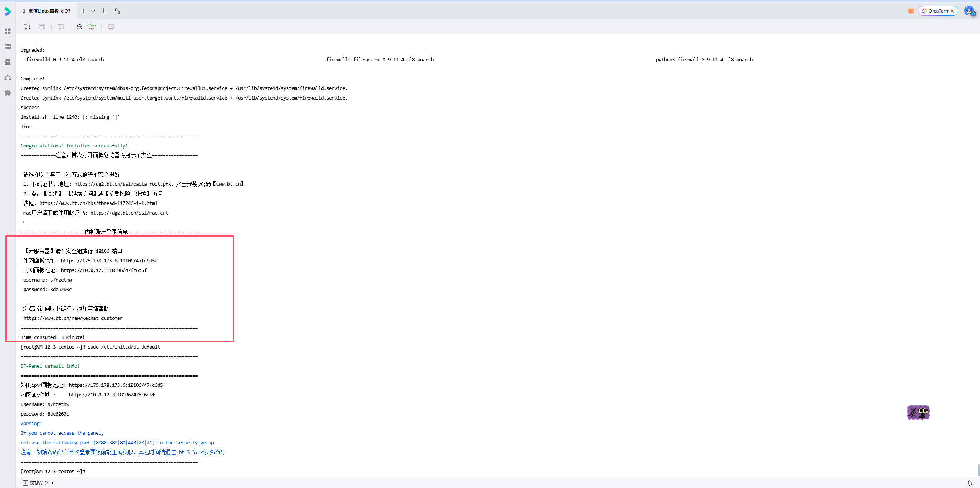
Task: Expand the new-tab dropdown chevron
Action: 93,11
